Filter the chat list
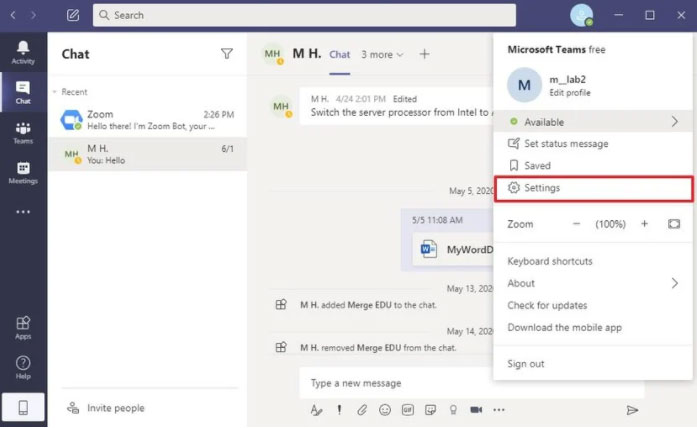 pyautogui.click(x=227, y=54)
